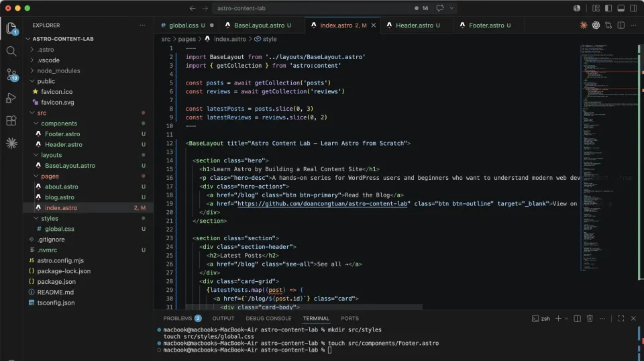
Task: Open the orange Claude Code icon in editor toolbar
Action: [x=583, y=25]
